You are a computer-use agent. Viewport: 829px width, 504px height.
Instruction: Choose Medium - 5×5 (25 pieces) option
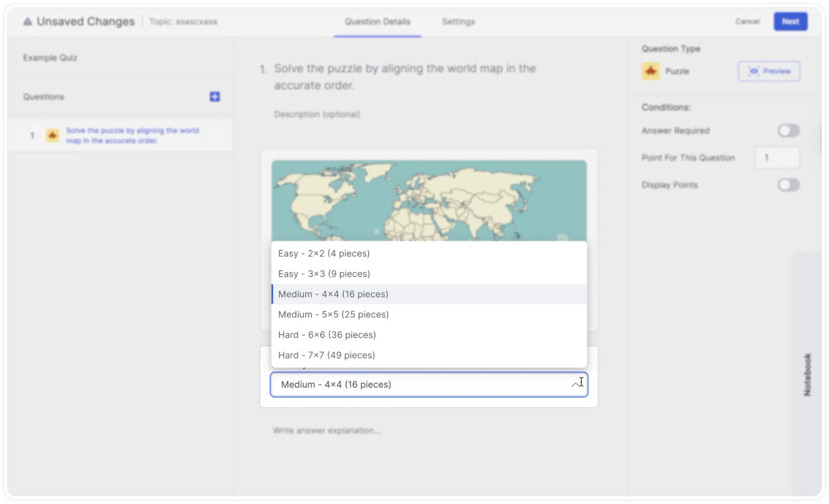[x=429, y=314]
